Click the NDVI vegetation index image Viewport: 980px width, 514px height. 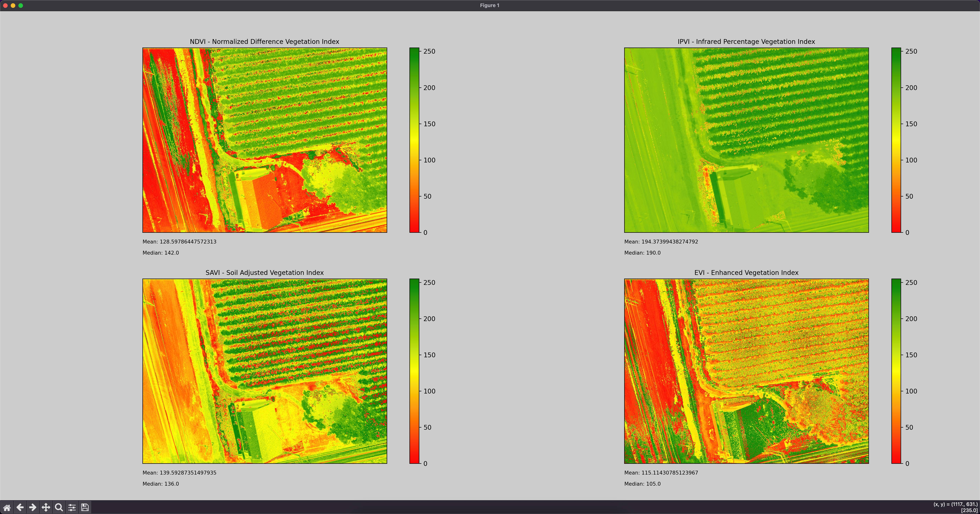(265, 140)
